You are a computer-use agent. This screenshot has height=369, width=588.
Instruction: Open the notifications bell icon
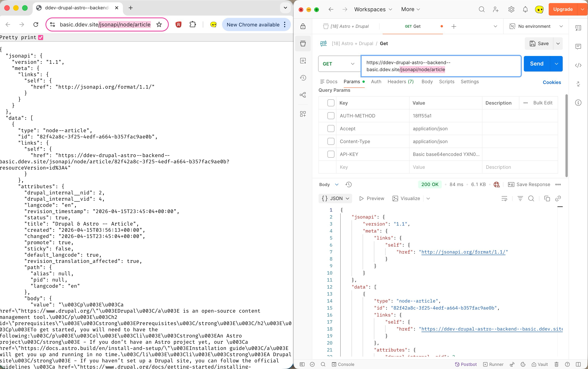[525, 10]
